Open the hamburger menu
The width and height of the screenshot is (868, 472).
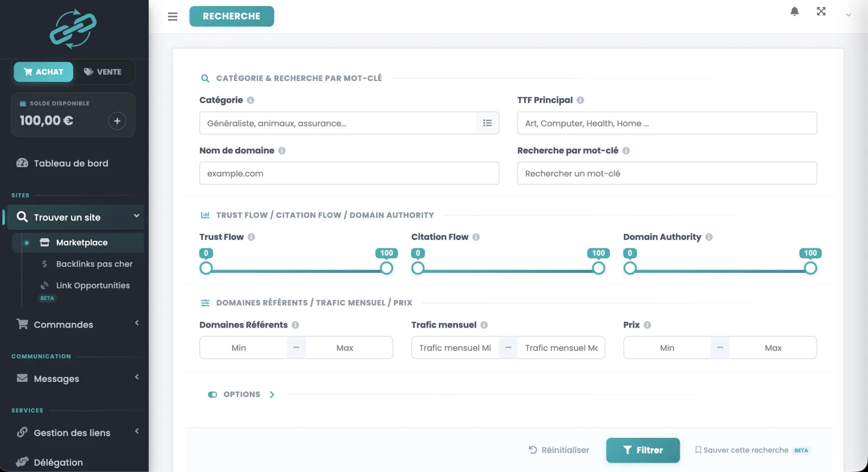click(173, 16)
